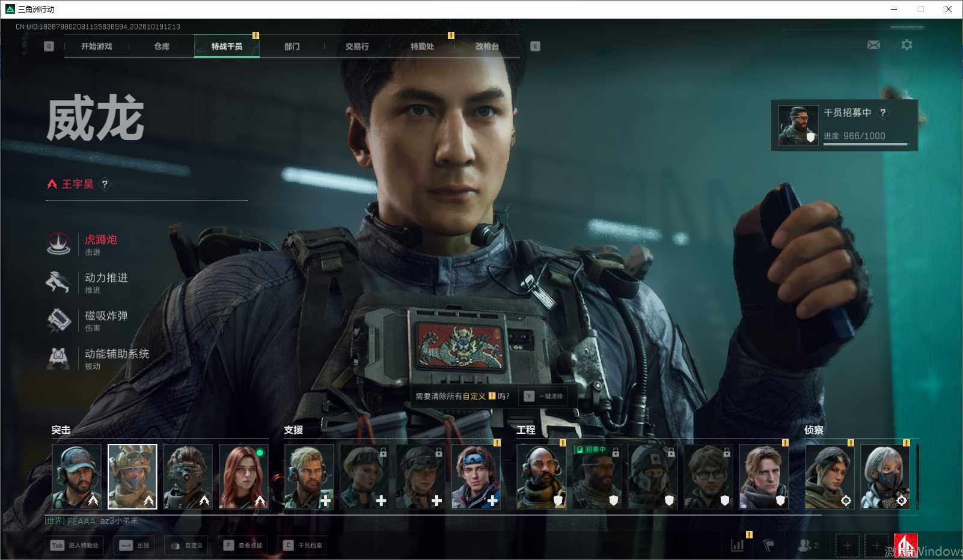Go to the 交易行 tab
Screen dimensions: 963x560
point(357,46)
